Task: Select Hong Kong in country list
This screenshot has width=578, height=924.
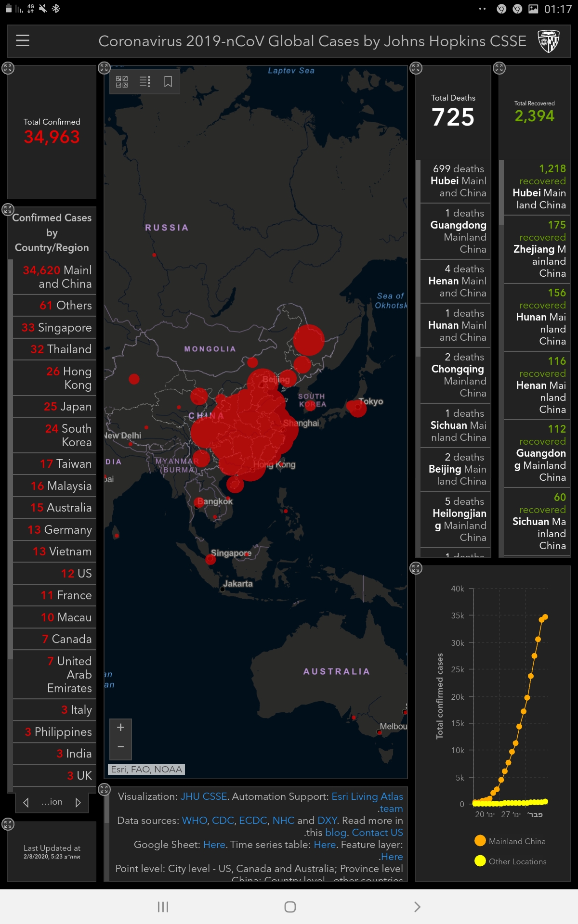Action: point(54,378)
